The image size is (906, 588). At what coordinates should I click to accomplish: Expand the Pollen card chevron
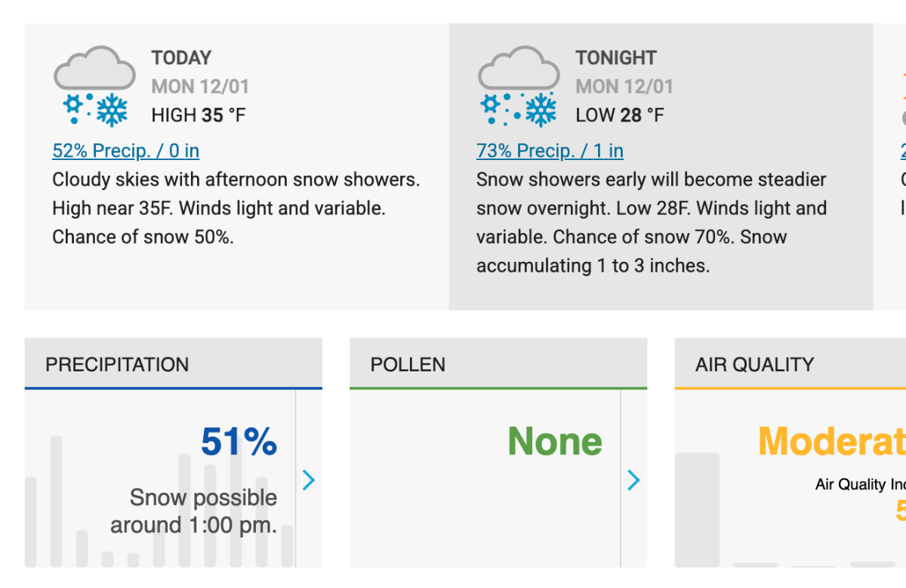[x=633, y=480]
